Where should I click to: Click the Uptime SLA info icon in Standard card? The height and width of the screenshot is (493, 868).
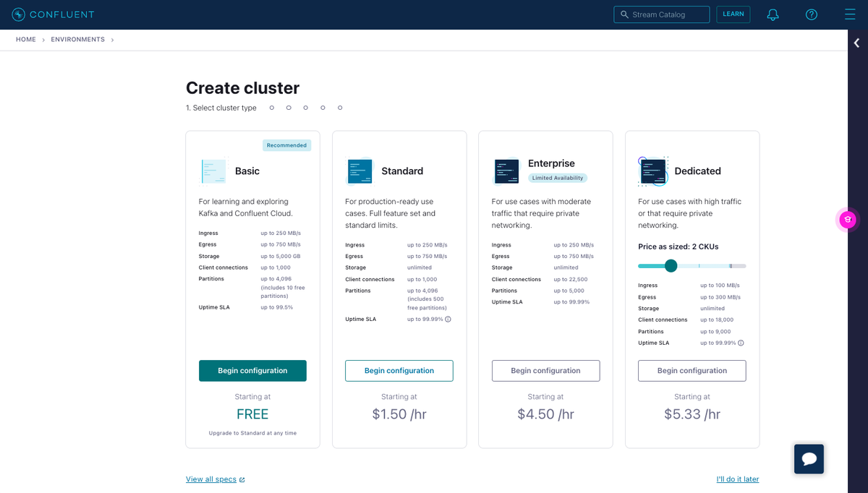tap(448, 320)
